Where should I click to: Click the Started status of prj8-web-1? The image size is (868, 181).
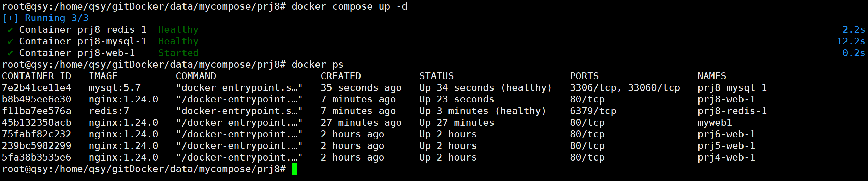(178, 53)
